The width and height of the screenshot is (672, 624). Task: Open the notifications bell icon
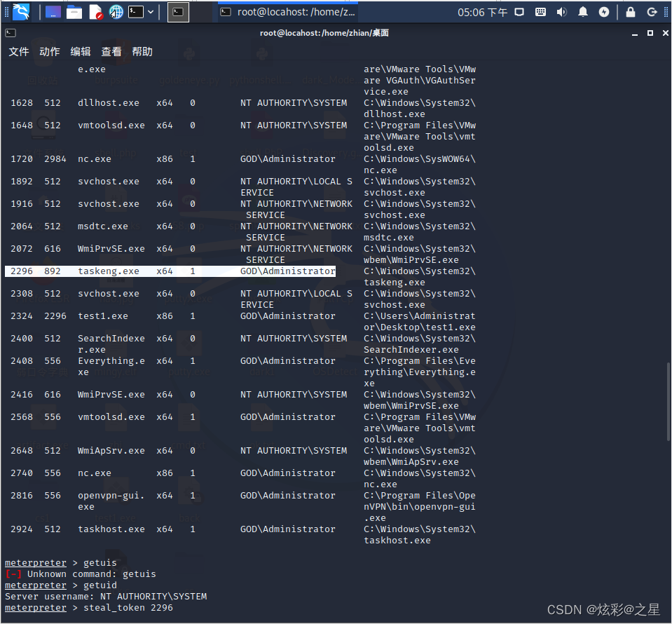coord(583,12)
